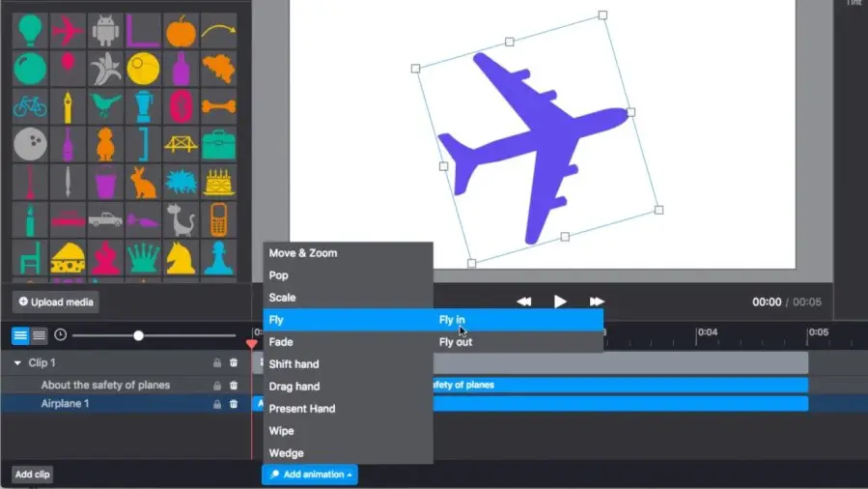Open the Fly submenu entry
This screenshot has width=868, height=489.
coord(348,320)
